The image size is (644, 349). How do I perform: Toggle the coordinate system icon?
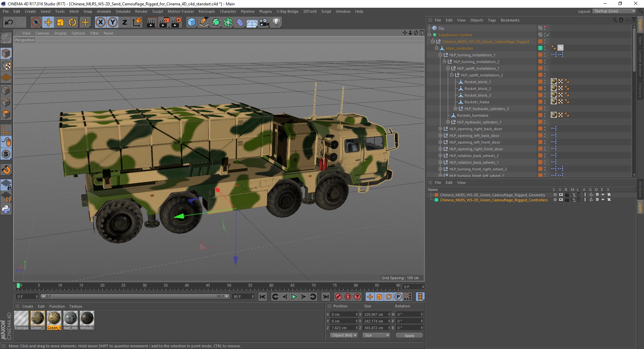click(137, 22)
